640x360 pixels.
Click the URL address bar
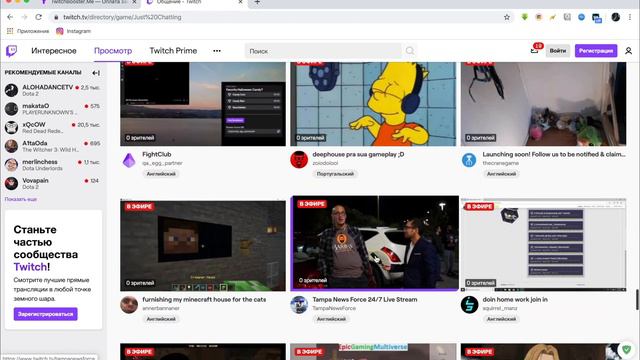[278, 17]
